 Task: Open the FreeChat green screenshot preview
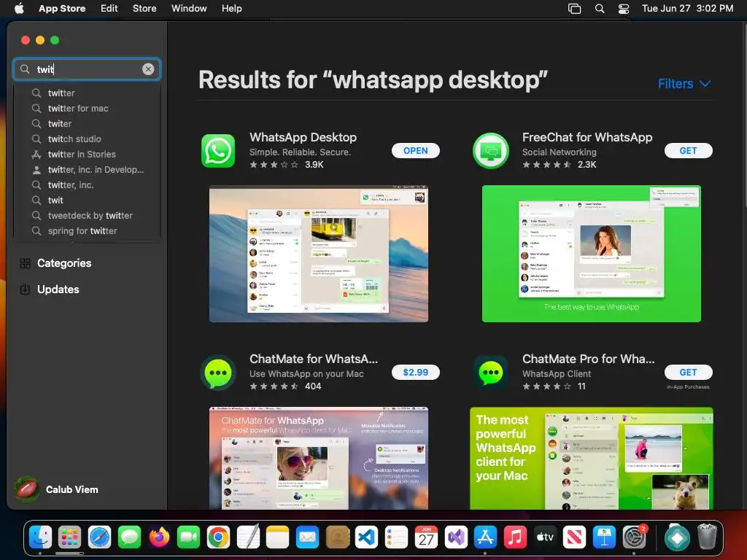(x=591, y=253)
